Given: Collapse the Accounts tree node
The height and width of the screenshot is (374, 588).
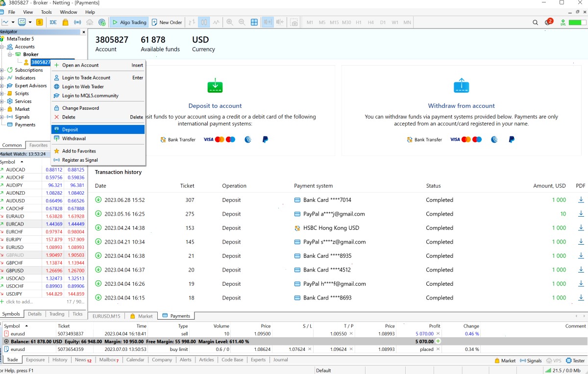Looking at the screenshot, I should [2, 47].
